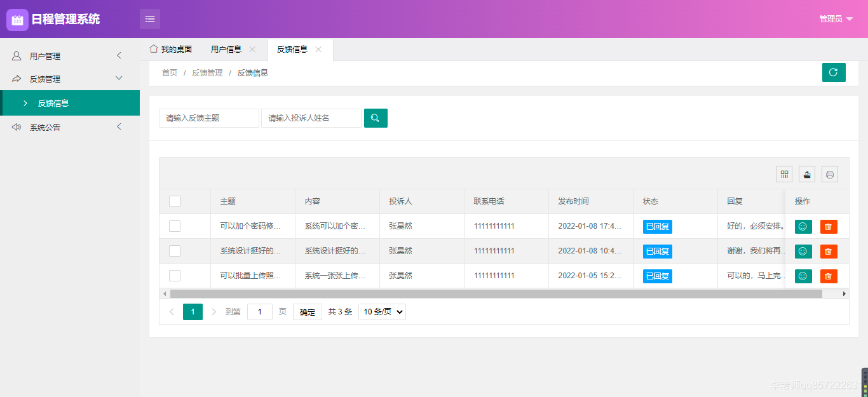Focus the 请输入投诉人姓名 input field
868x397 pixels.
point(311,118)
